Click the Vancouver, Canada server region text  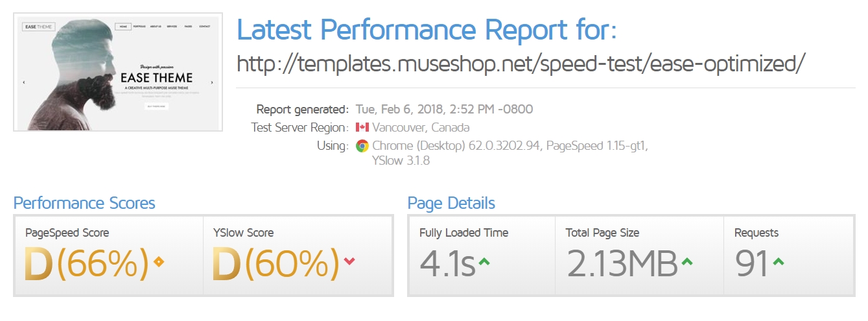pos(421,127)
